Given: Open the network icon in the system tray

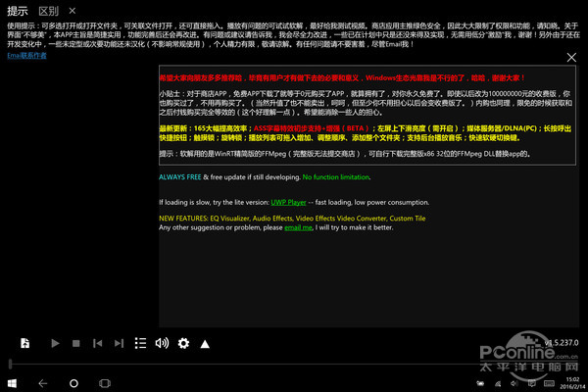Looking at the screenshot, I should 498,383.
